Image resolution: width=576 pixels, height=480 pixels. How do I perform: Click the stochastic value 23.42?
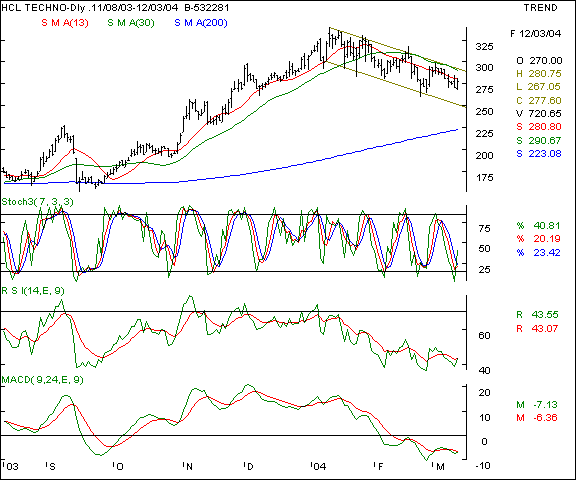click(x=547, y=252)
